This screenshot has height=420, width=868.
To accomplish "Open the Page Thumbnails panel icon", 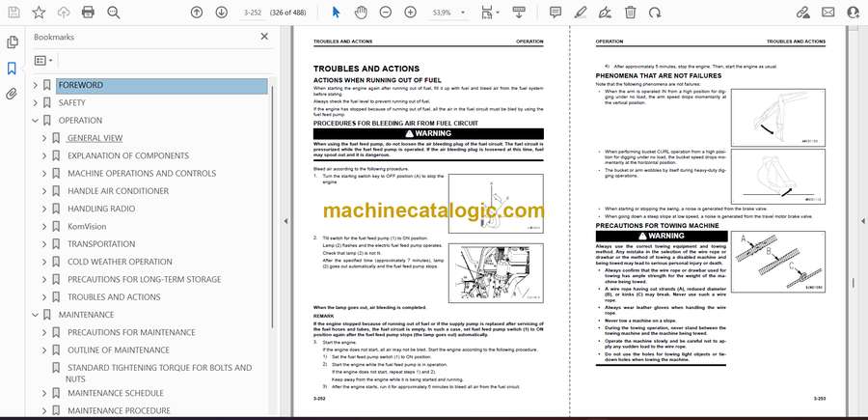I will [12, 42].
